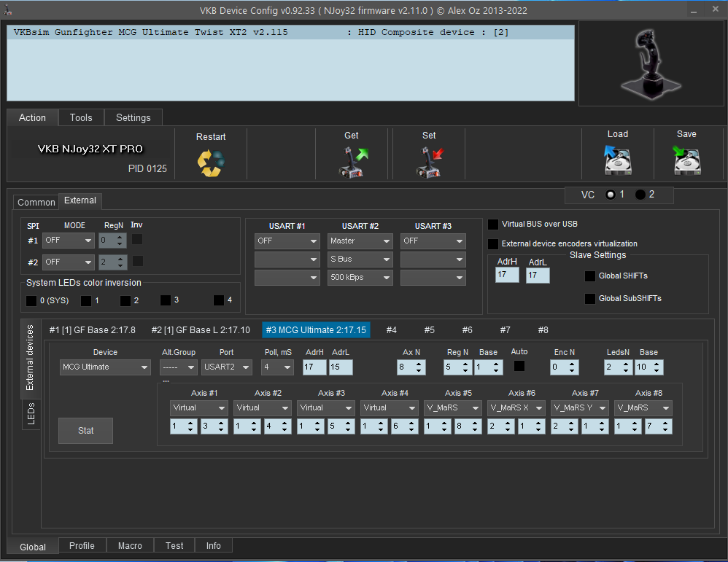Viewport: 728px width, 562px height.
Task: Switch to the Action tab
Action: coord(33,118)
